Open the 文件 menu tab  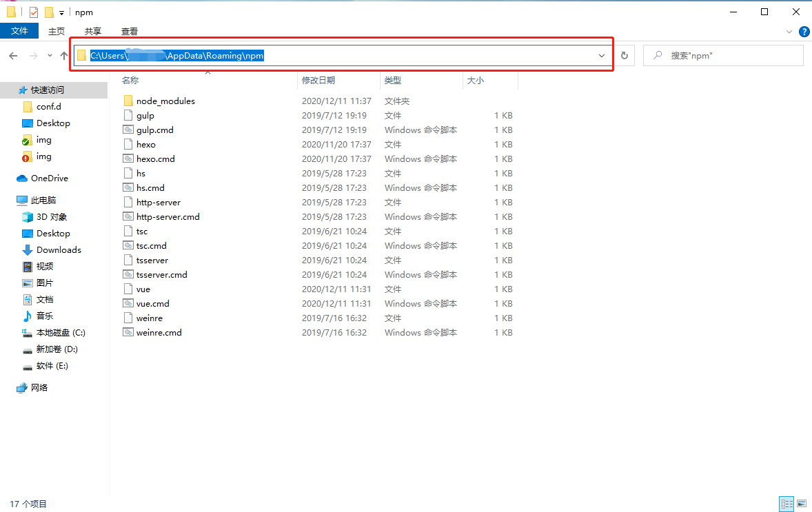point(19,31)
